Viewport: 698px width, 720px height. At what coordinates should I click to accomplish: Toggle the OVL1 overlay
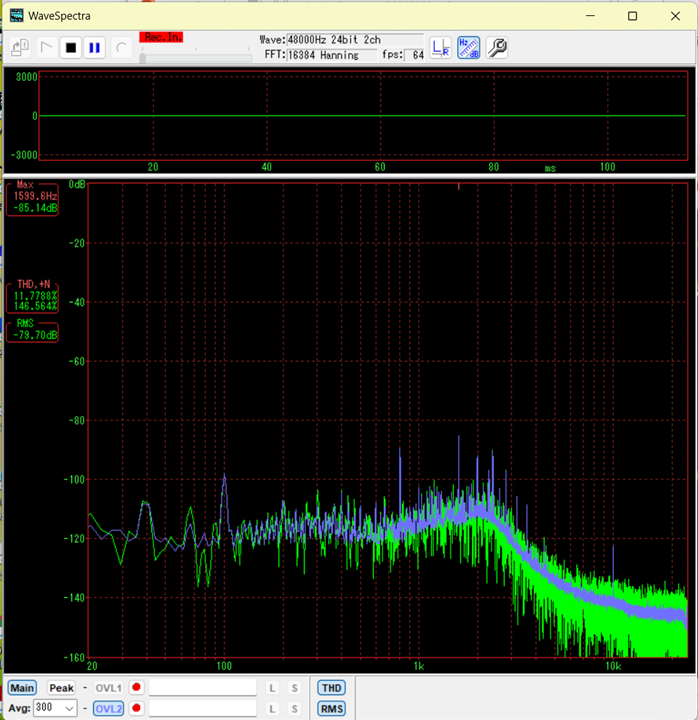[x=108, y=688]
